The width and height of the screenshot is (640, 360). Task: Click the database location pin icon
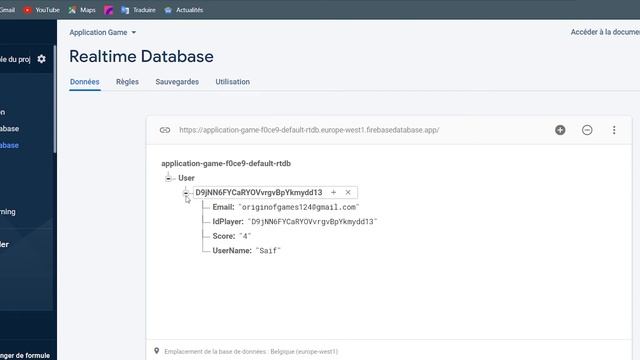(x=156, y=351)
